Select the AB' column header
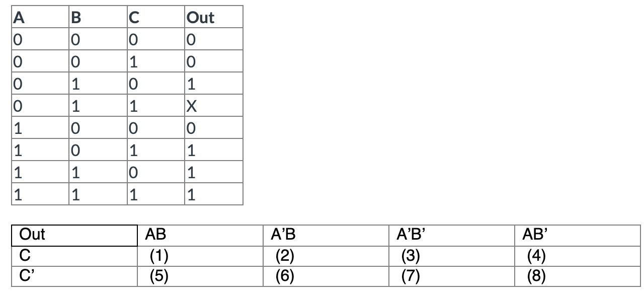Screen dimensions: 644x294 [534, 235]
